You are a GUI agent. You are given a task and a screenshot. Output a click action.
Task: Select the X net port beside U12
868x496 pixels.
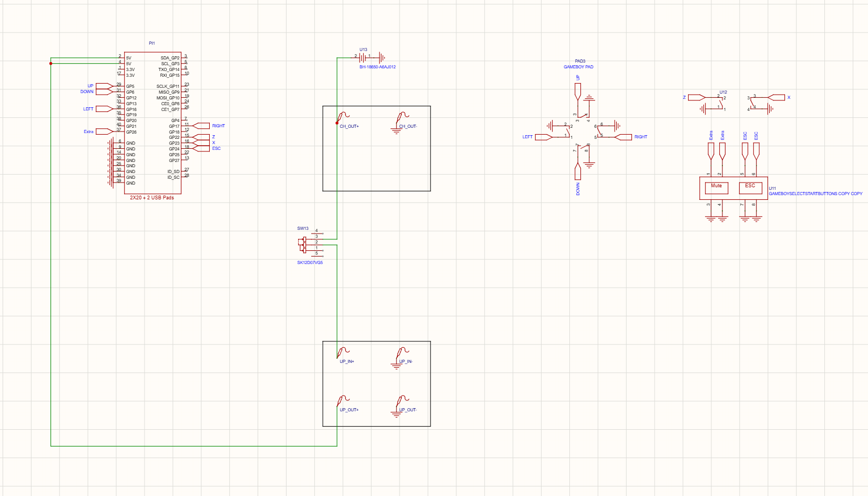776,97
